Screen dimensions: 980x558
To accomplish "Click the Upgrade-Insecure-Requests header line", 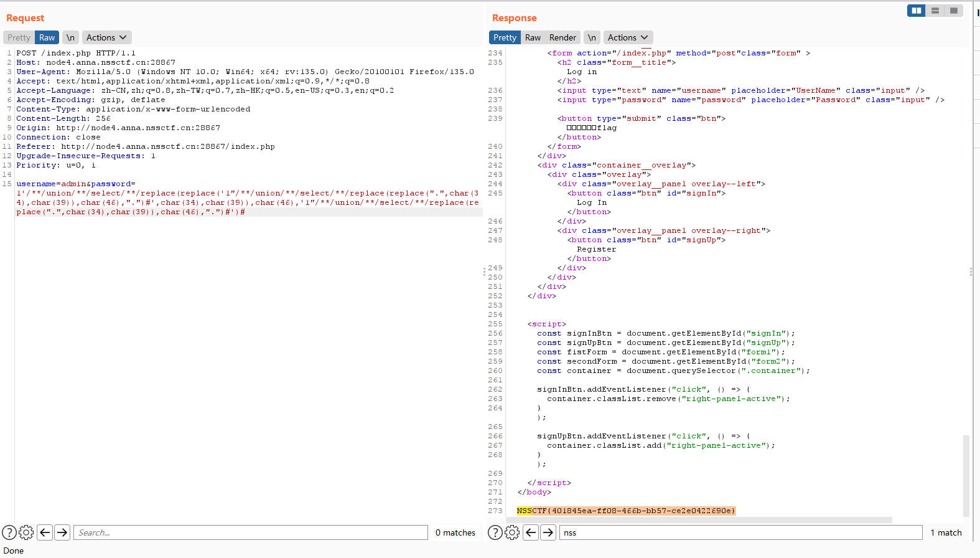I will click(x=86, y=156).
